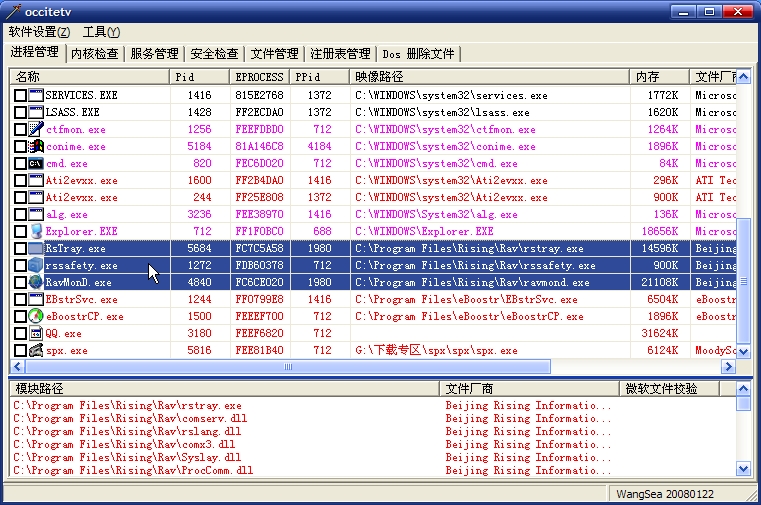Open the 工具(Y) menu
The image size is (761, 505).
click(x=101, y=32)
